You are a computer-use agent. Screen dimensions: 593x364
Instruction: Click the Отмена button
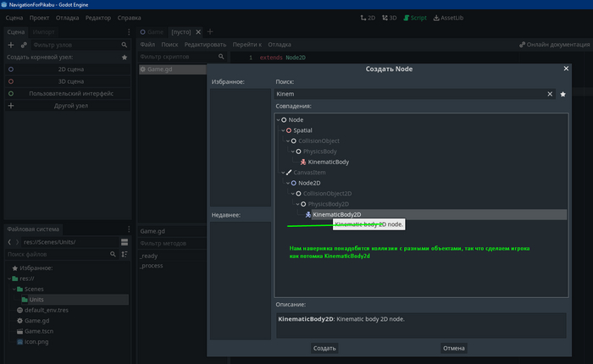coord(453,348)
